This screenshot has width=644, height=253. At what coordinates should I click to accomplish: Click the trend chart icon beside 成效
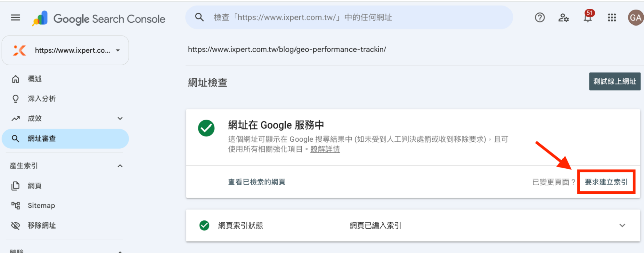[x=15, y=118]
